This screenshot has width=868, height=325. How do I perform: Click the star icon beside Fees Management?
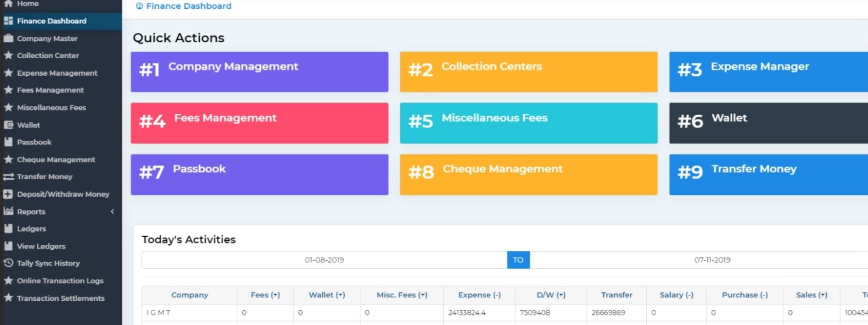pyautogui.click(x=8, y=90)
